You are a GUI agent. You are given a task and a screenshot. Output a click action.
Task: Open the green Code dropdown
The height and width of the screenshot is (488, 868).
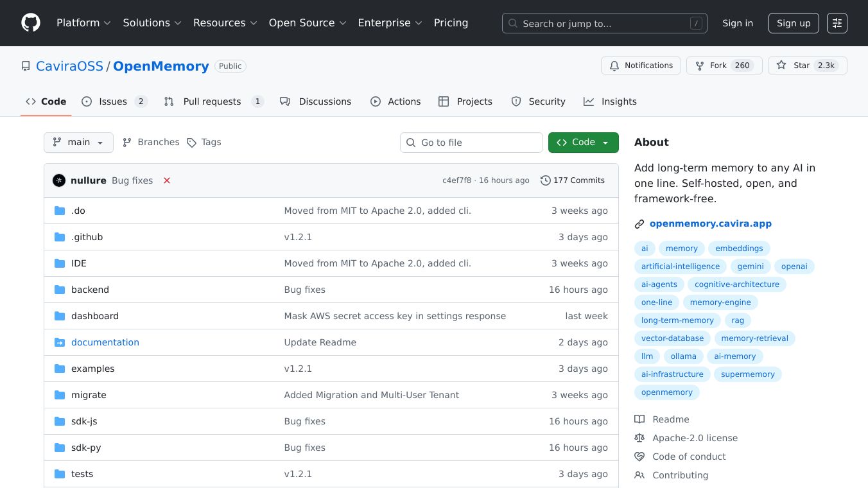(x=583, y=143)
